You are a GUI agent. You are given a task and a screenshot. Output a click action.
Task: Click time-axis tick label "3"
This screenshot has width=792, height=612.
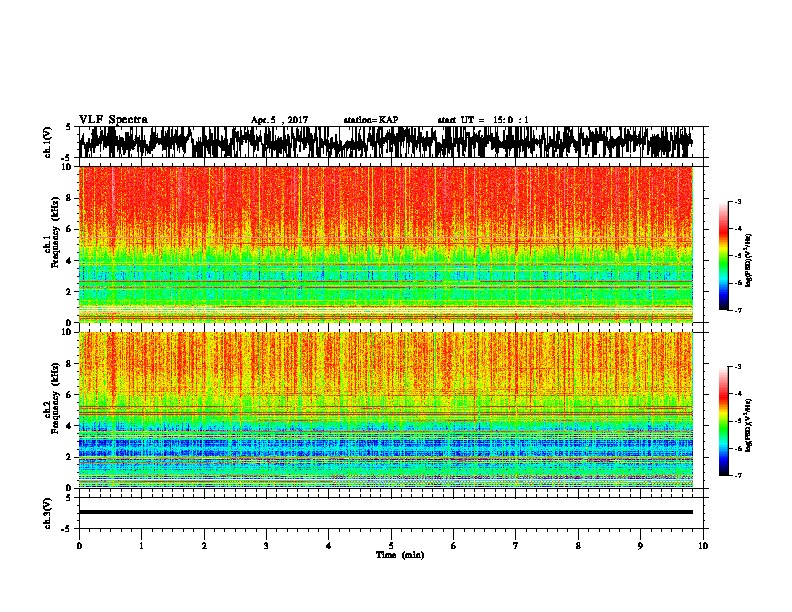(266, 545)
